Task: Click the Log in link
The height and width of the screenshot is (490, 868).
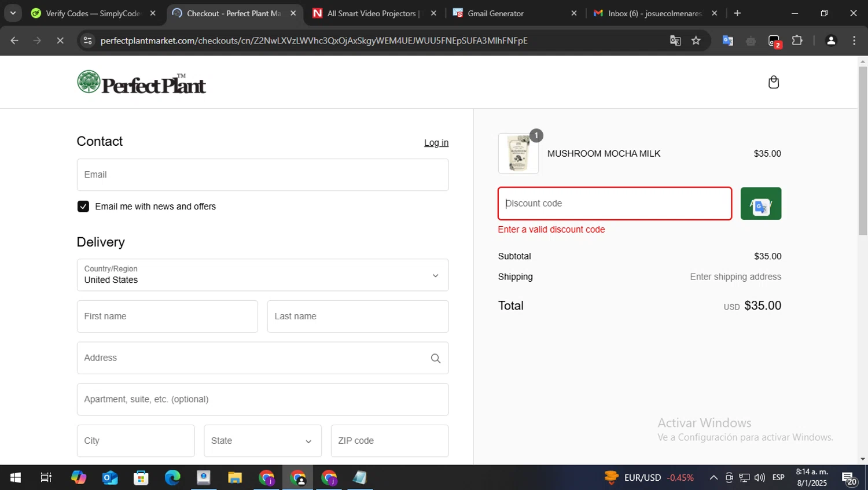Action: pyautogui.click(x=436, y=143)
